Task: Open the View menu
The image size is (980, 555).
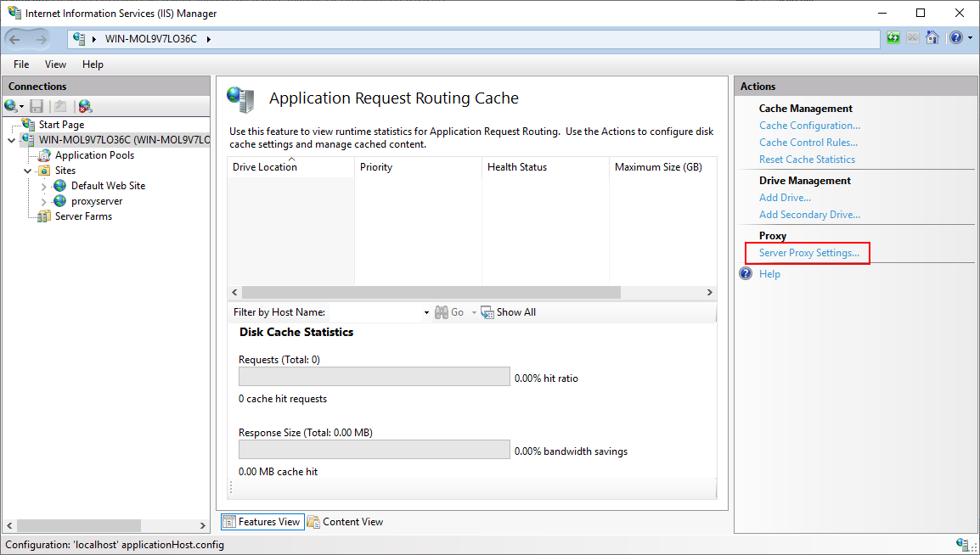Action: (55, 64)
